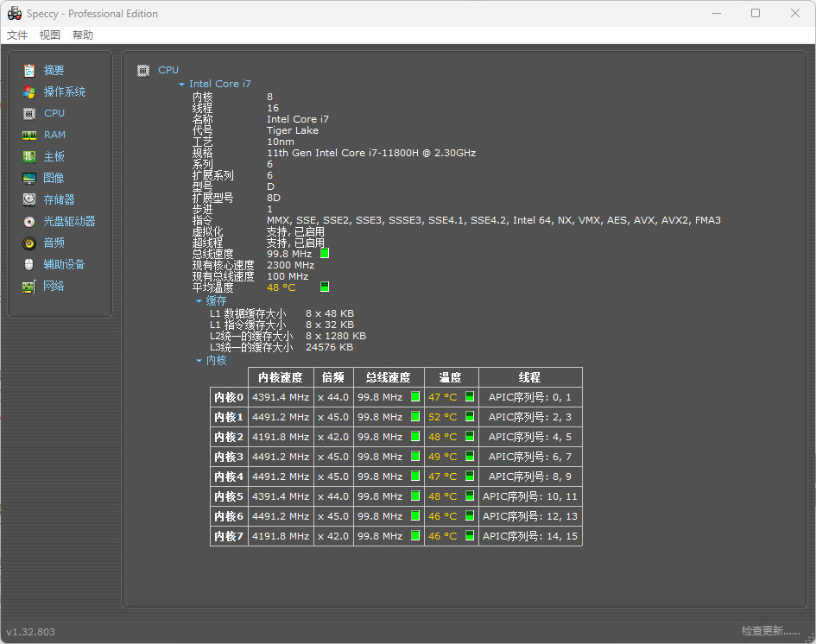This screenshot has width=816, height=644.
Task: Open the RAM memory stick icon
Action: coord(29,136)
